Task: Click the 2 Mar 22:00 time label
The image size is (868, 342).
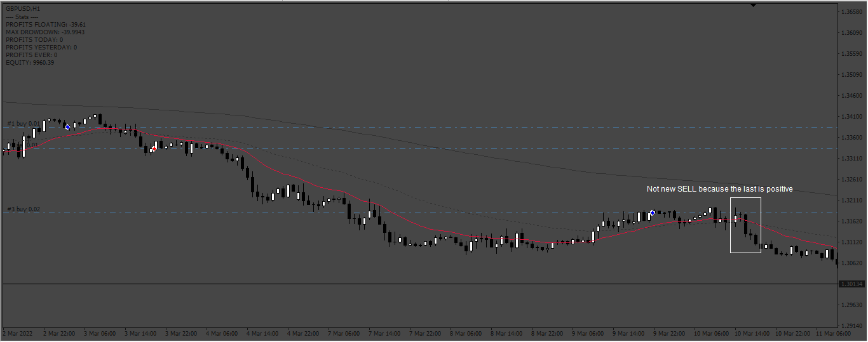Action: coord(59,334)
